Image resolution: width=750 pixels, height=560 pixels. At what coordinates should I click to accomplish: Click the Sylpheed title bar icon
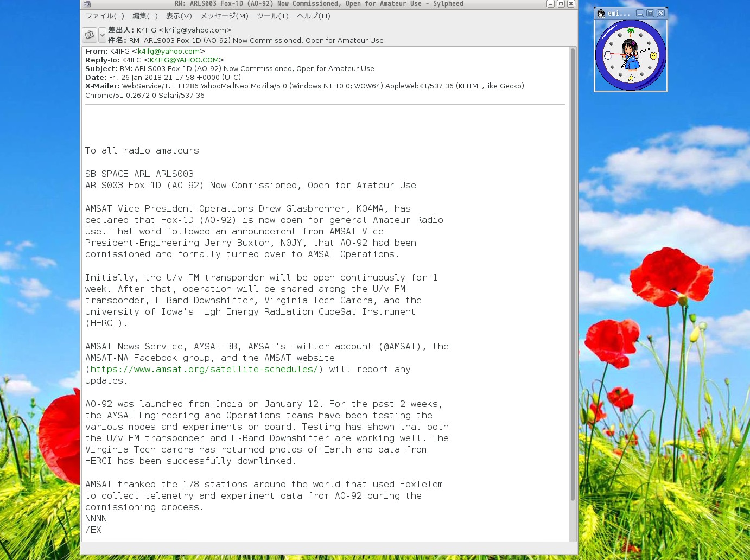(86, 4)
